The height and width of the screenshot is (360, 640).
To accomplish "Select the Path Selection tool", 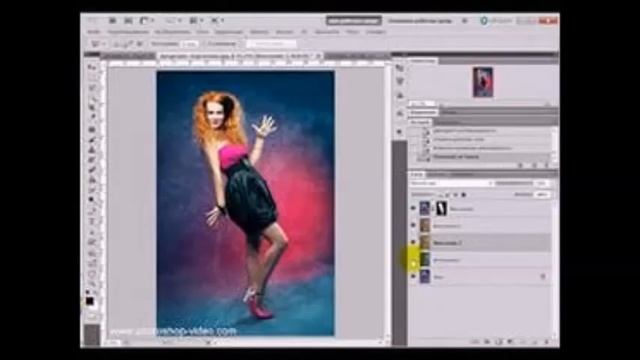I will [x=92, y=232].
